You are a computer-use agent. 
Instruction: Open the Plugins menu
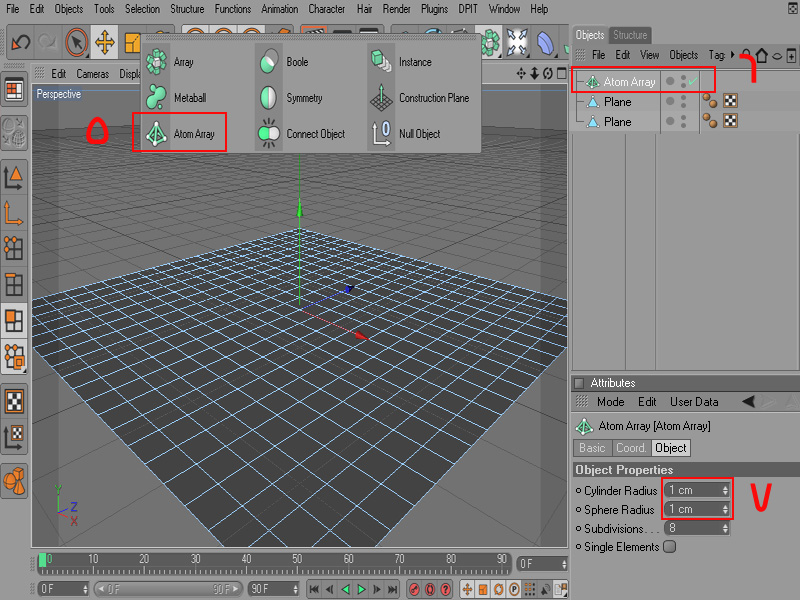[x=434, y=9]
